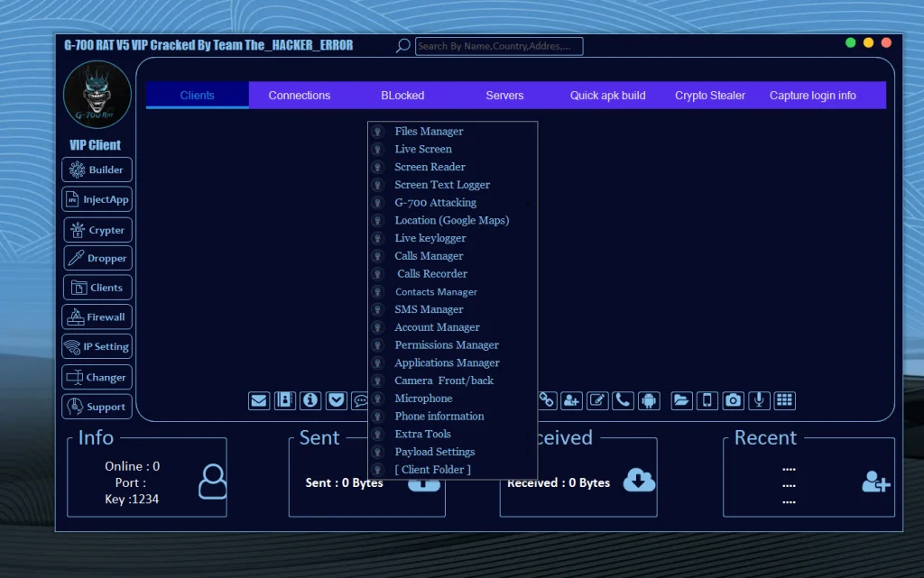This screenshot has height=578, width=924.
Task: Open Camera Front/back options
Action: click(x=443, y=380)
